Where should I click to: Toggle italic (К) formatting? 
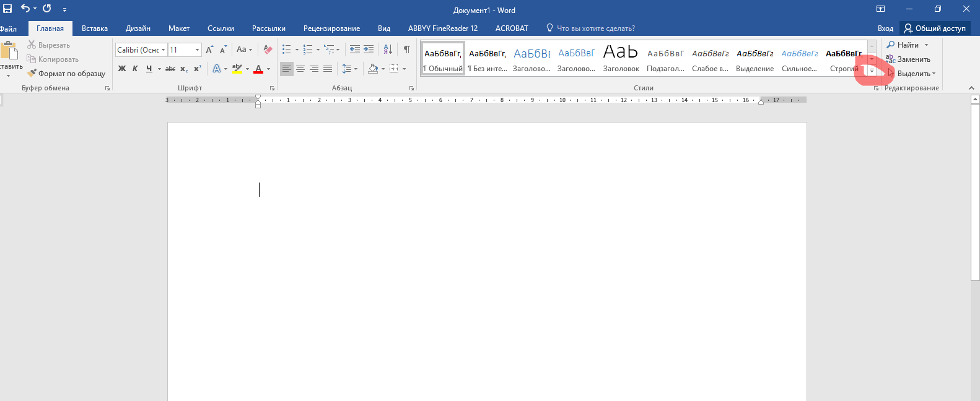coord(135,69)
